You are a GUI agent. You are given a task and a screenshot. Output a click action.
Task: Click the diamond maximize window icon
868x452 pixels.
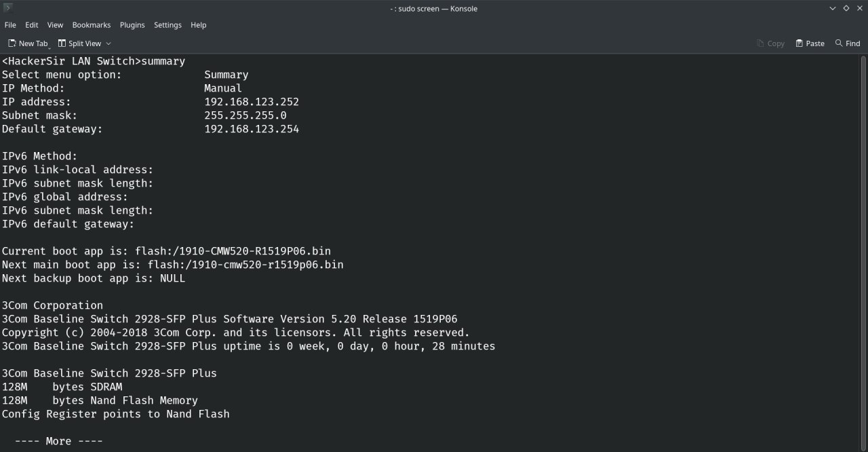846,8
